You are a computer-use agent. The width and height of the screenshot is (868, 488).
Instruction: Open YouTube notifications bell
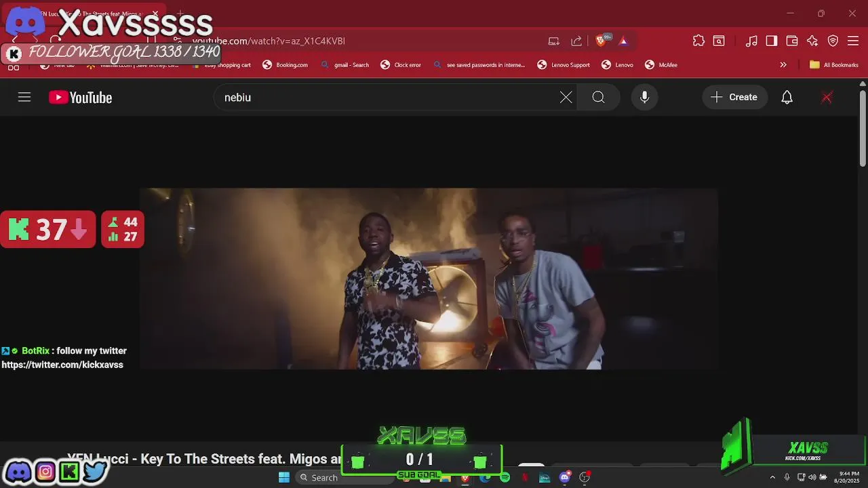point(787,98)
